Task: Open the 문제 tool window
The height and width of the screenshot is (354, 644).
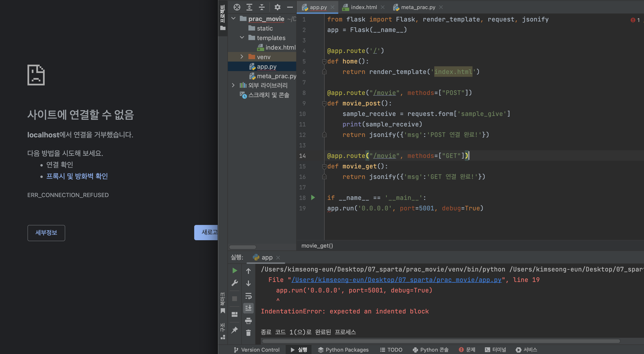Action: click(467, 349)
